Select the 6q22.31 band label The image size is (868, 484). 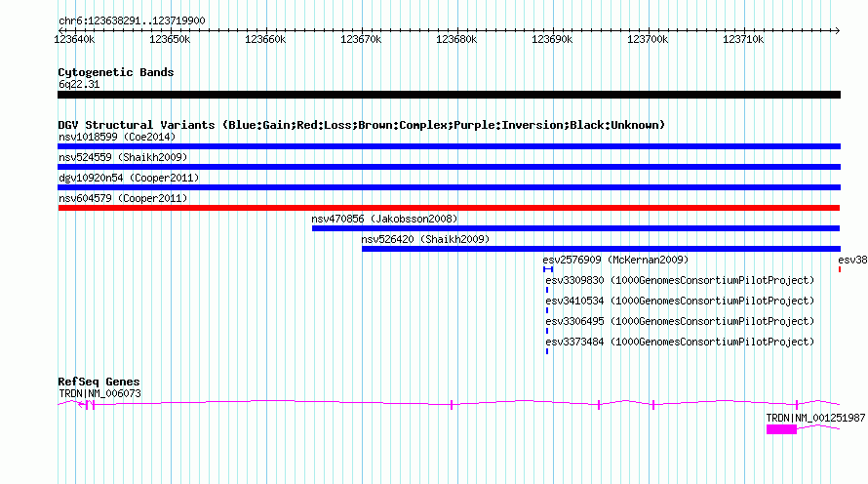click(x=79, y=84)
